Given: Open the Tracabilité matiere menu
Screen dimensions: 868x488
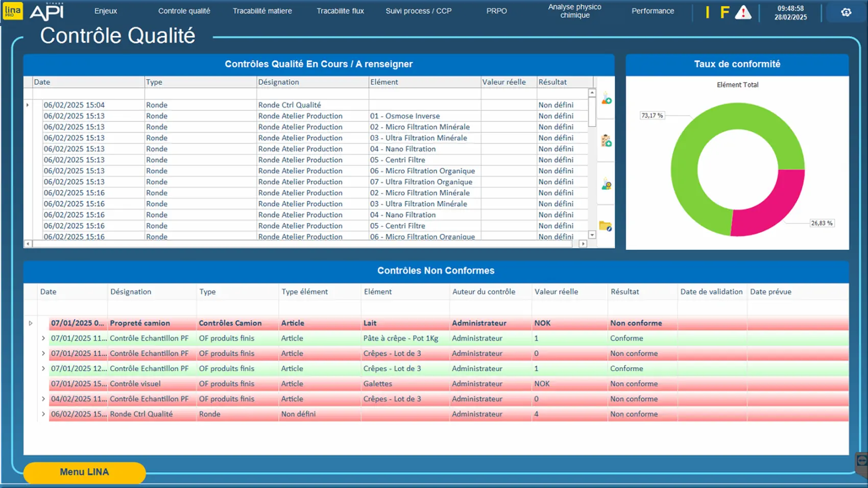Looking at the screenshot, I should coord(262,11).
